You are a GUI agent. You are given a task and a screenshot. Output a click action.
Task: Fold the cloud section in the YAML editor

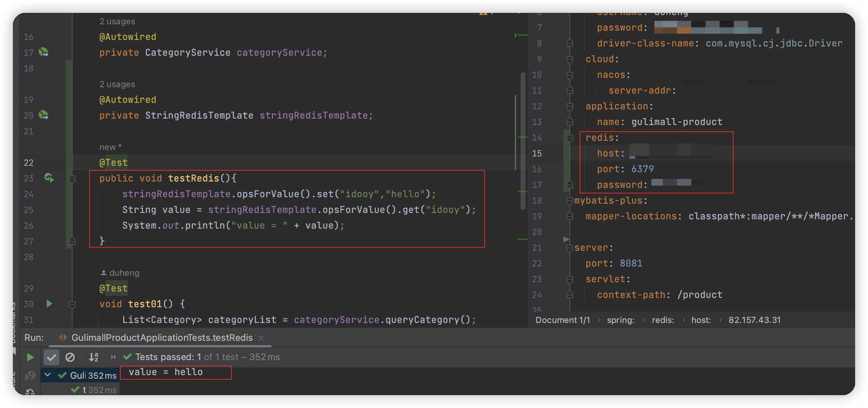(x=570, y=59)
